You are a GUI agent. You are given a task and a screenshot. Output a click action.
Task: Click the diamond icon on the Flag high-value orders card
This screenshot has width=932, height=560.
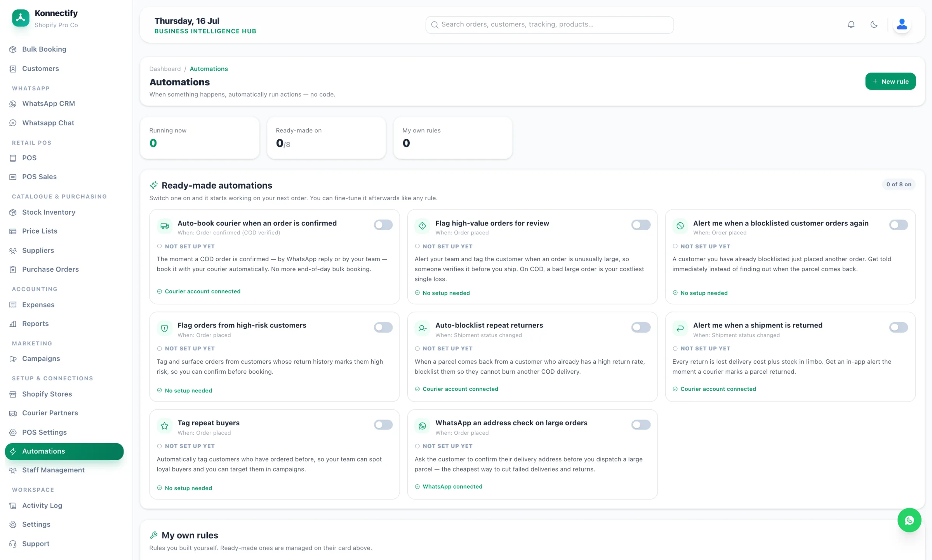point(422,226)
